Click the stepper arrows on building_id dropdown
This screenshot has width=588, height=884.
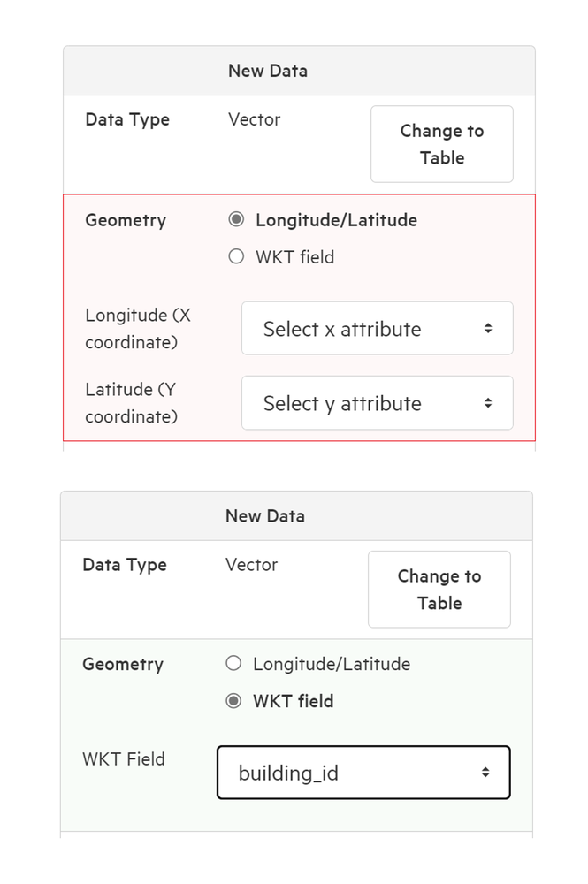point(485,772)
